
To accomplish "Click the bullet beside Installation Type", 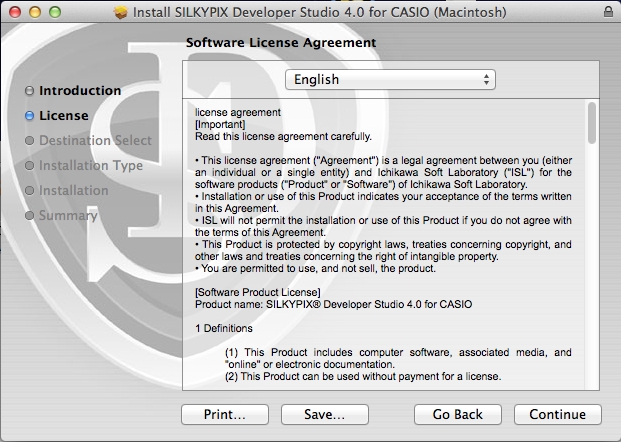I will click(x=29, y=166).
